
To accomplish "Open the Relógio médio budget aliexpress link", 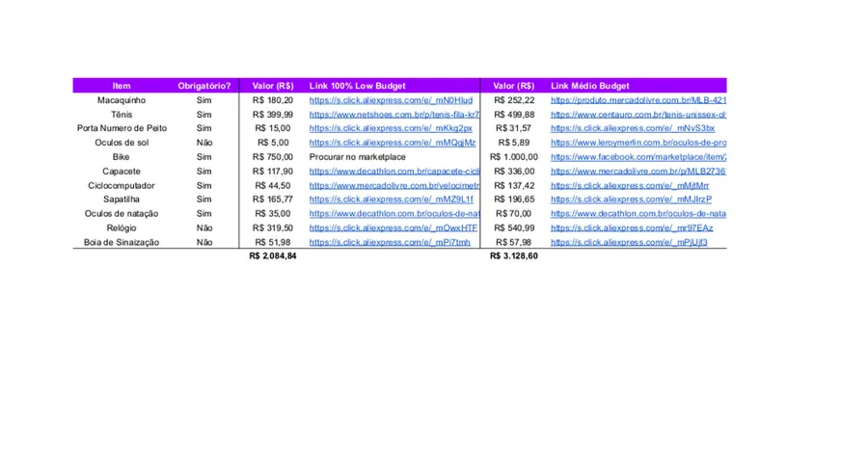I will [632, 228].
